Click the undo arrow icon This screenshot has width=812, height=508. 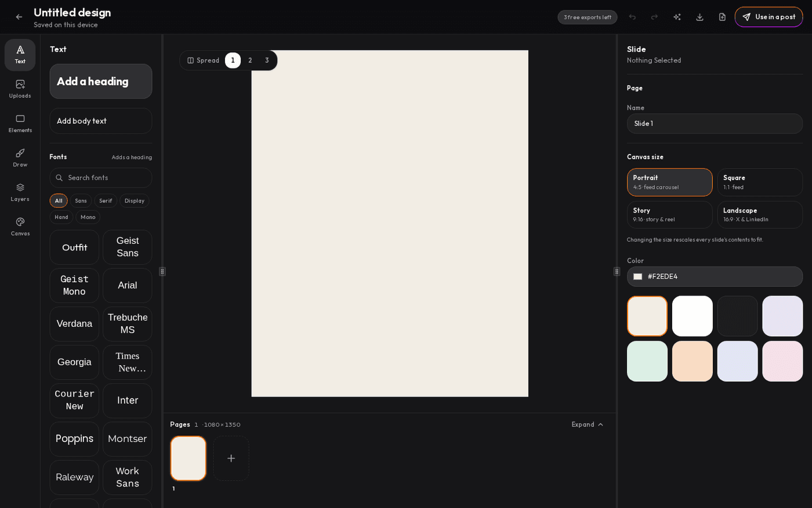[632, 17]
